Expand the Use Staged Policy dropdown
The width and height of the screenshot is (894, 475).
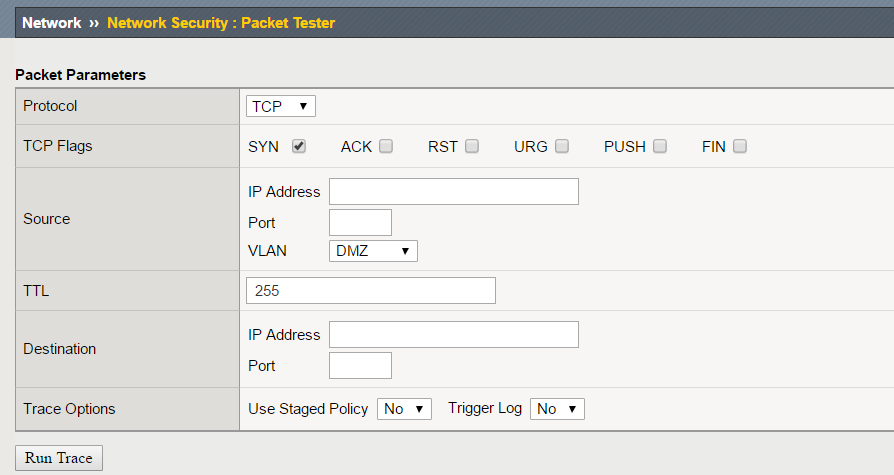[x=404, y=409]
